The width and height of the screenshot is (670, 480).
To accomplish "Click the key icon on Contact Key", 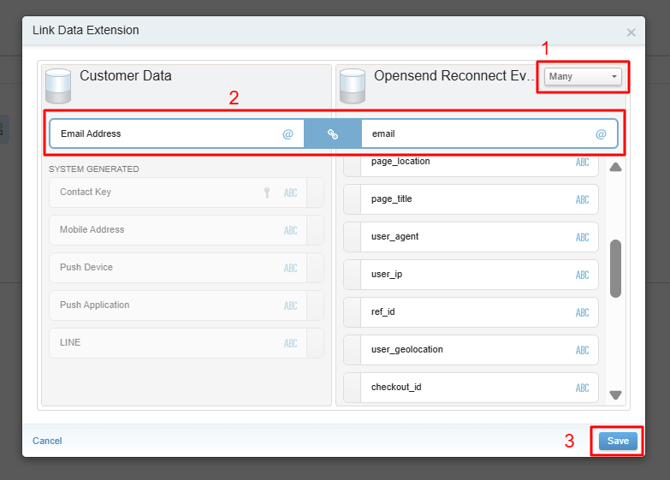I will 267,193.
